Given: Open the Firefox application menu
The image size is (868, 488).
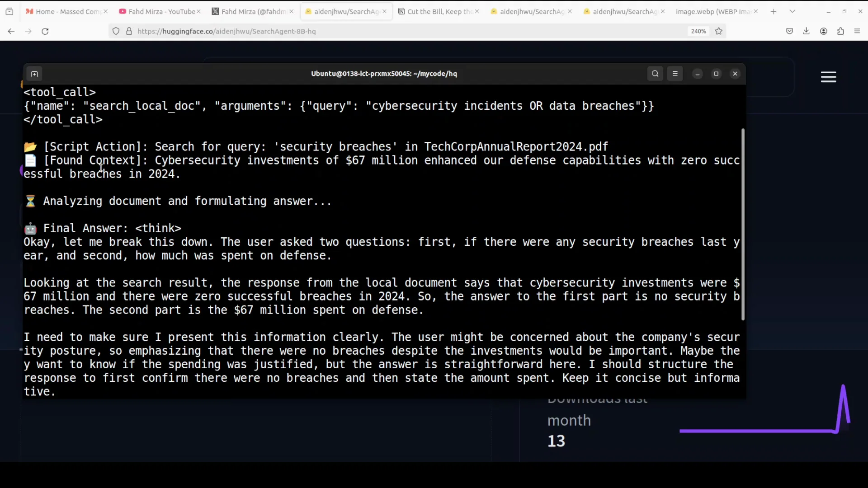Looking at the screenshot, I should 857,31.
